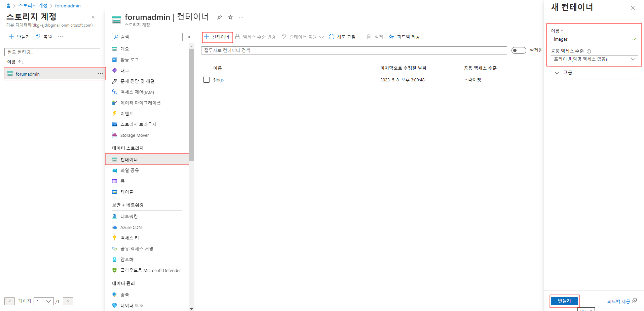Open 스토리지 브라우저 in the sidebar
This screenshot has width=644, height=311.
pyautogui.click(x=138, y=124)
